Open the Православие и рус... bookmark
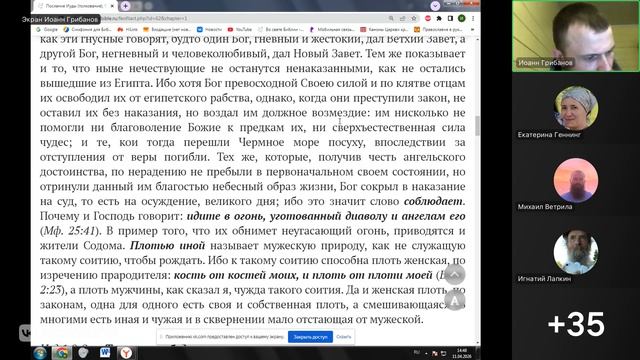The height and width of the screenshot is (360, 640). point(438,29)
